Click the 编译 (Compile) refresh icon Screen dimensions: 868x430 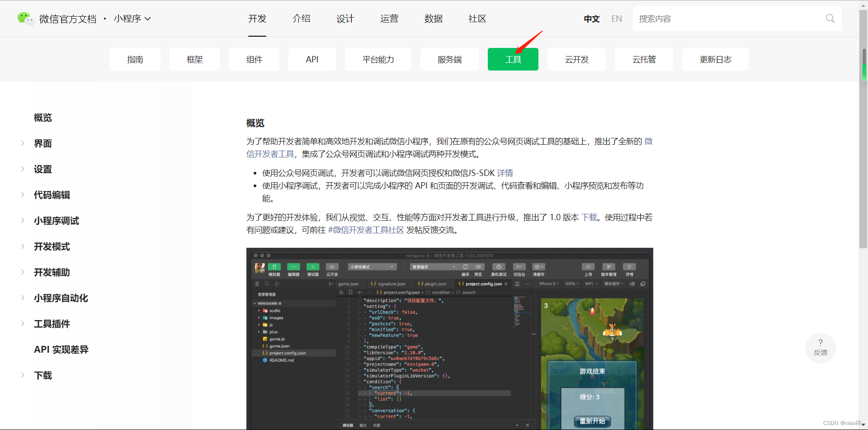(465, 267)
